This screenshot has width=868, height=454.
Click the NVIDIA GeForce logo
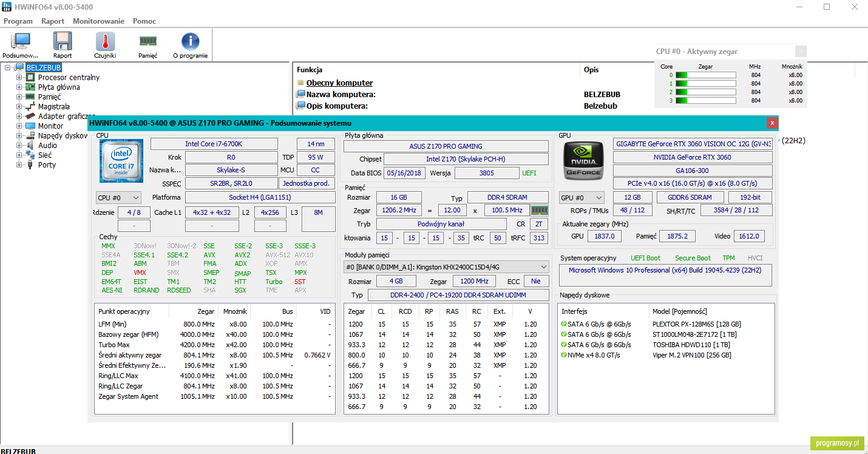(x=583, y=161)
